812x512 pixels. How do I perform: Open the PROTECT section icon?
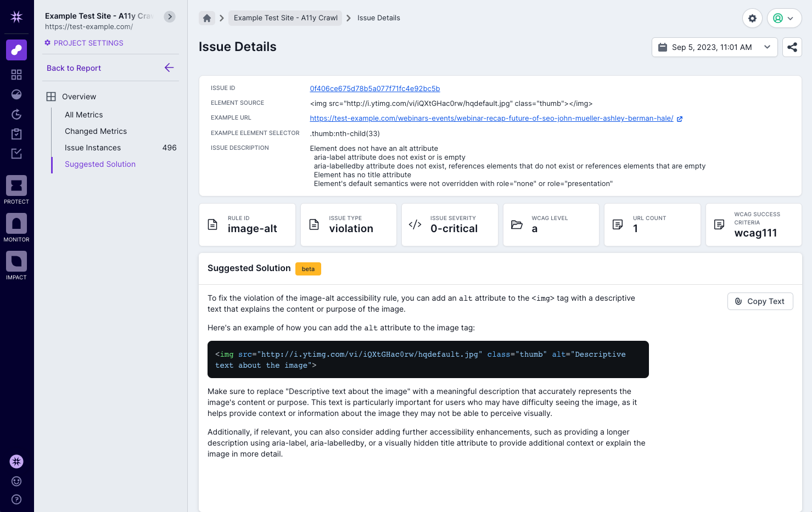click(x=16, y=186)
